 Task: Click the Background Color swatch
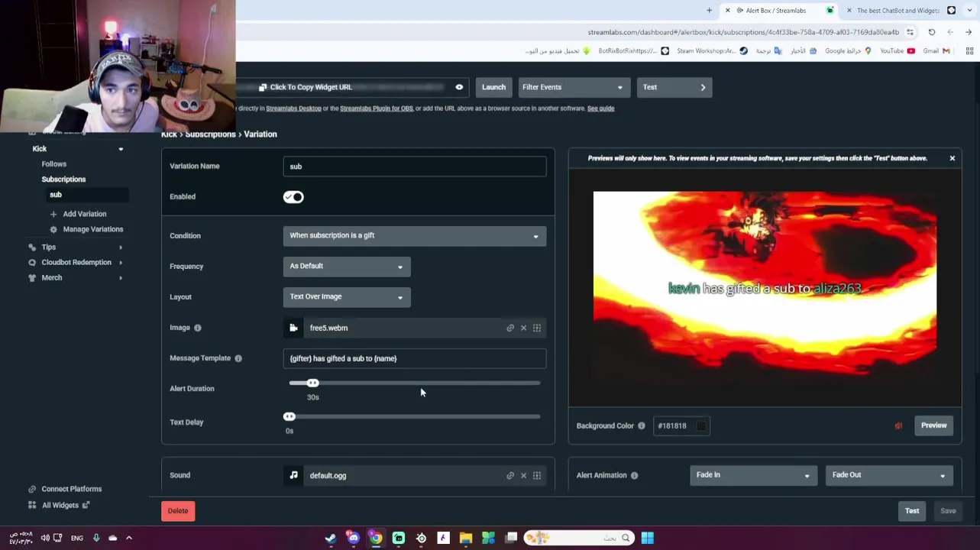click(x=701, y=425)
